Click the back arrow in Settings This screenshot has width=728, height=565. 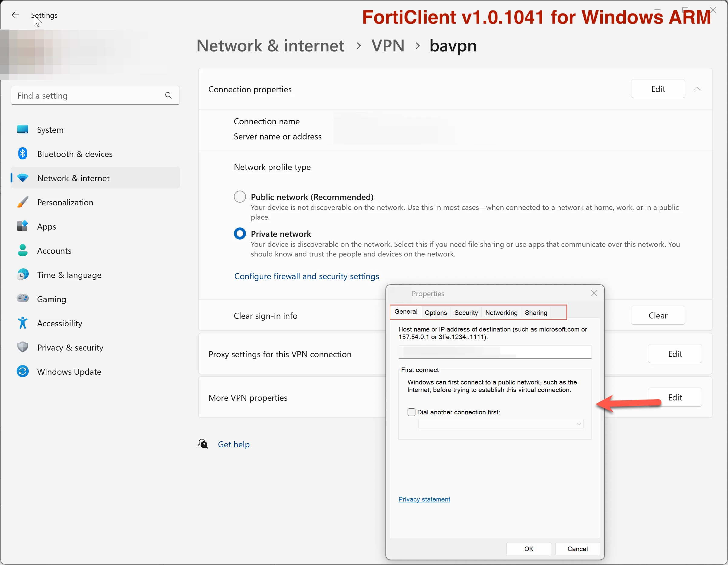coord(15,15)
